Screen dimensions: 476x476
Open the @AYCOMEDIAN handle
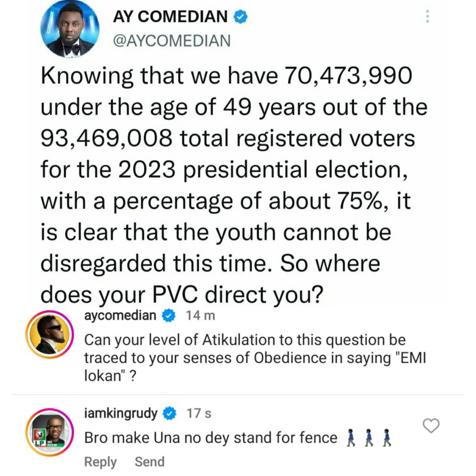(171, 41)
